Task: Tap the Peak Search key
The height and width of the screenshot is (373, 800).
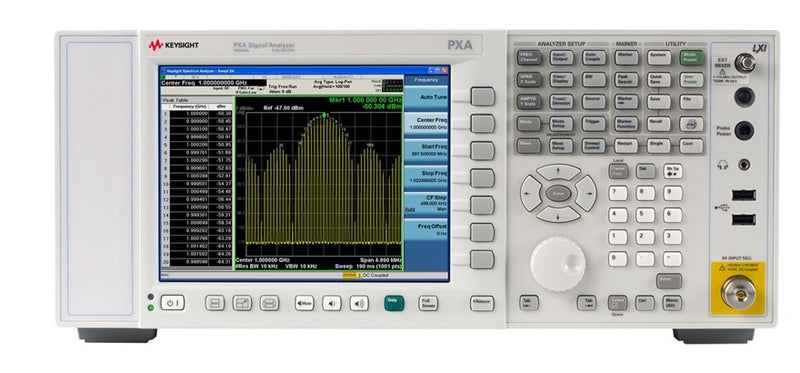Action: [626, 79]
